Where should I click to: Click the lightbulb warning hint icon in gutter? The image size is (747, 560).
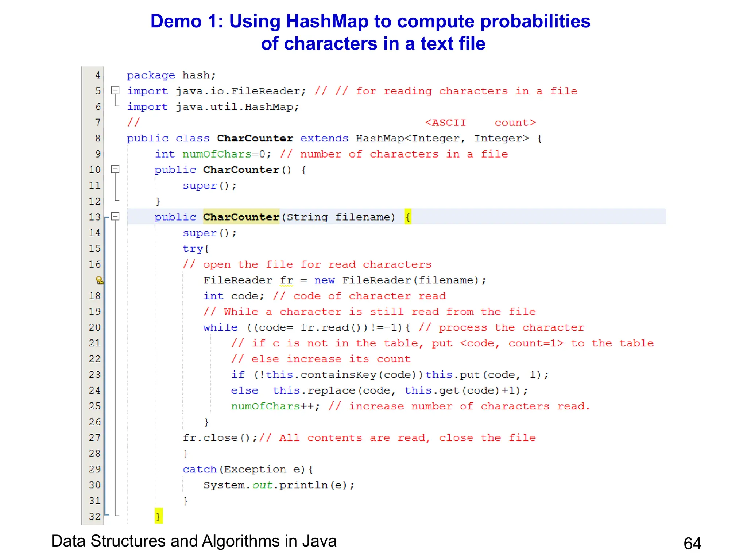[x=99, y=280]
